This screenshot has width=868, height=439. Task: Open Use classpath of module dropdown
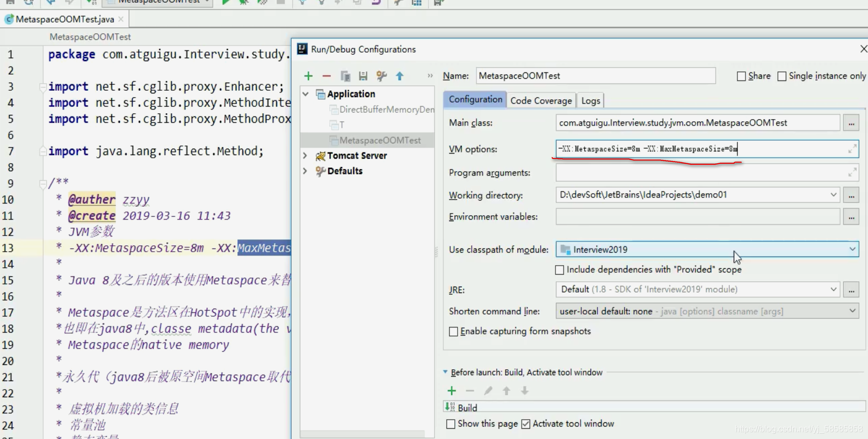pos(852,249)
